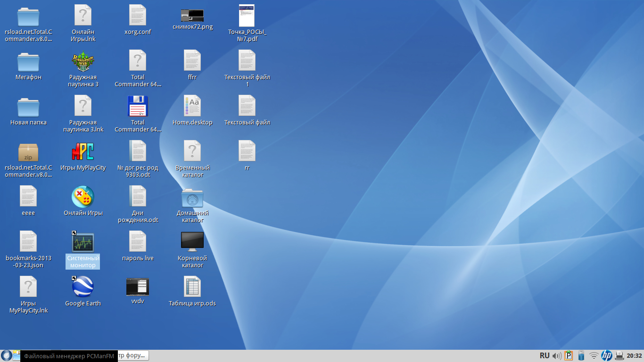Select the снимок72.png image thumbnail
644x362 pixels.
point(192,16)
